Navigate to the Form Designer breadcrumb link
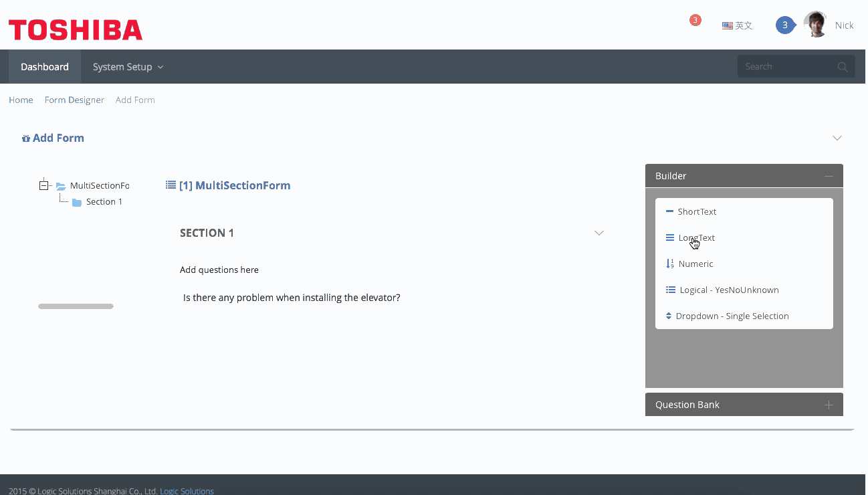Viewport: 868px width, 495px height. [x=74, y=100]
